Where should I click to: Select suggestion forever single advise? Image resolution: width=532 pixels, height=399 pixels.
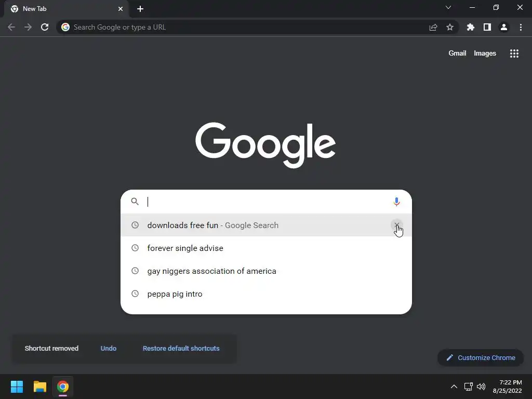(267, 248)
